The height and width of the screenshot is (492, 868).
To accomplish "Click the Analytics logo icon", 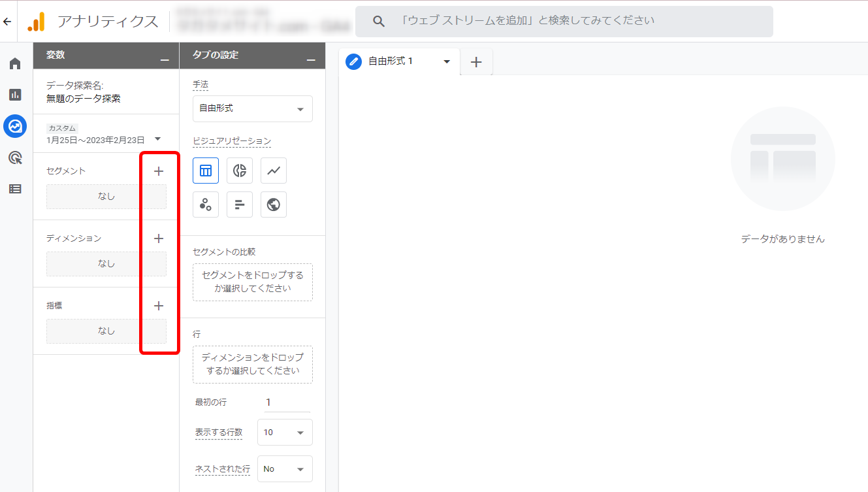I will 36,22.
